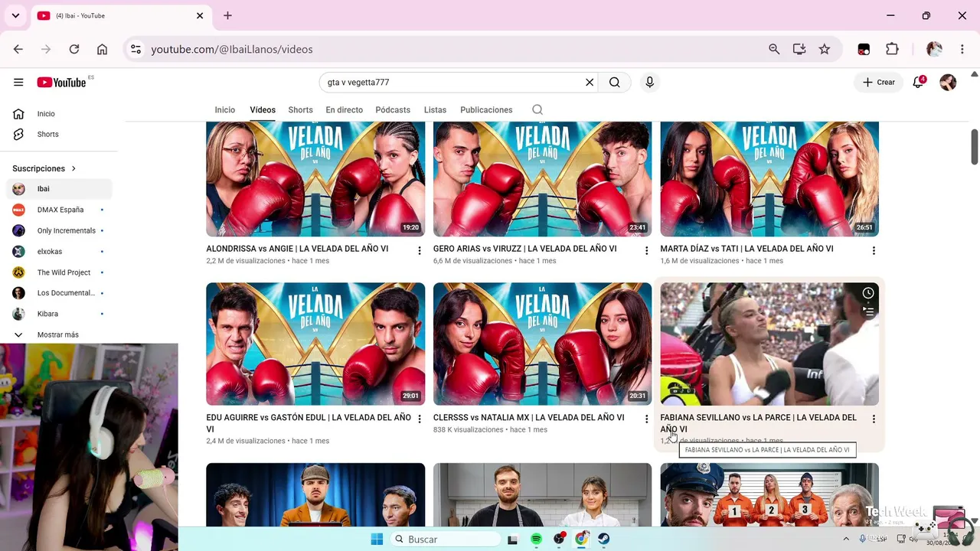This screenshot has width=980, height=551.
Task: View site information in the address bar
Action: (136, 49)
